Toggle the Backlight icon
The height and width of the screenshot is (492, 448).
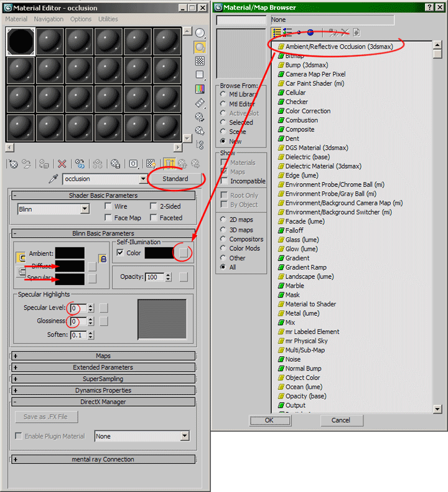[200, 47]
